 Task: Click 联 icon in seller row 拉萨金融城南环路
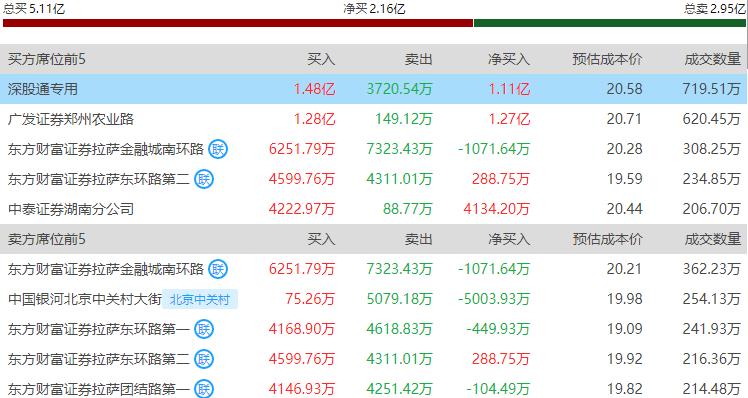[218, 269]
